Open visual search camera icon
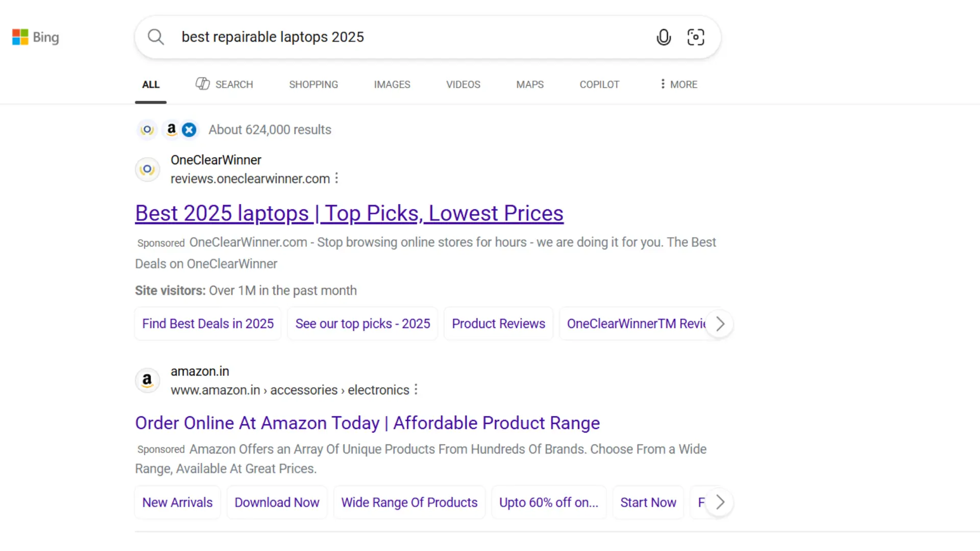Screen dimensions: 980x551 click(695, 37)
